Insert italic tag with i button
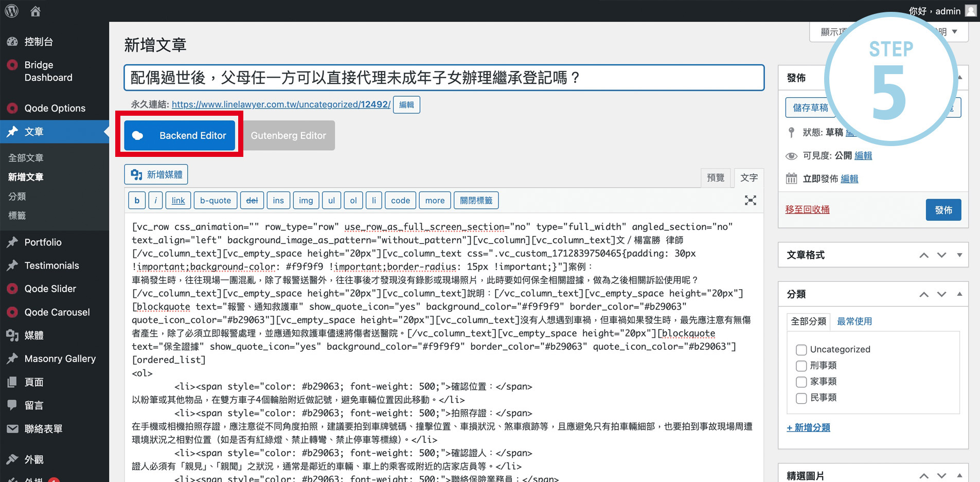The height and width of the screenshot is (482, 980). 155,201
